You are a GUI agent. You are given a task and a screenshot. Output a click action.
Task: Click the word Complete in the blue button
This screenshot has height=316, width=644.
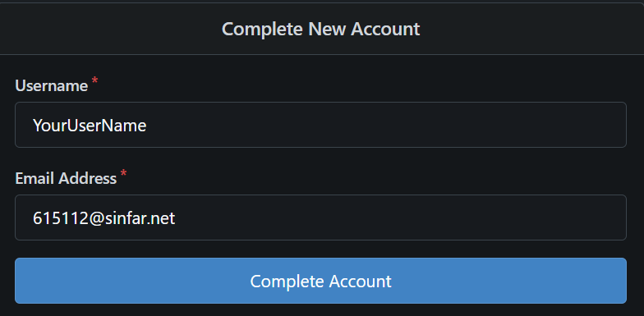(287, 282)
